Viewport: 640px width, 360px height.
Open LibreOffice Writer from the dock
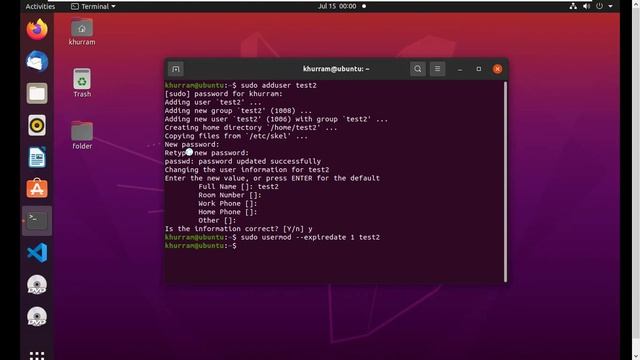(37, 157)
